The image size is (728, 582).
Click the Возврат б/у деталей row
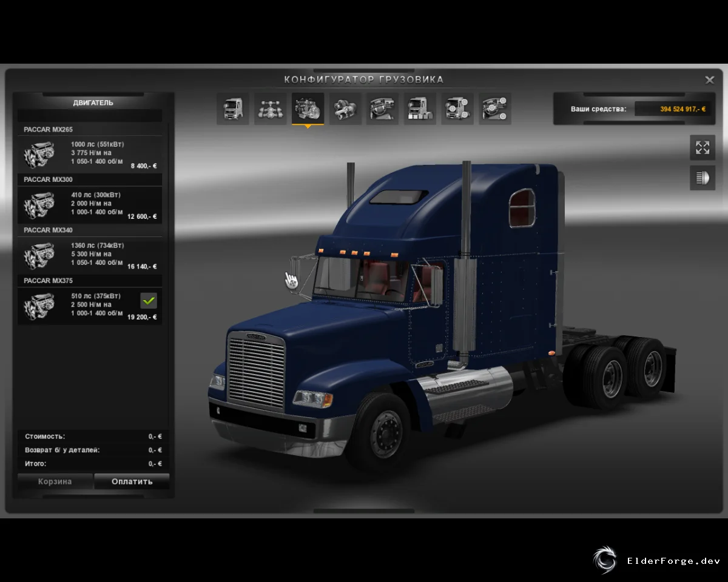pos(93,450)
